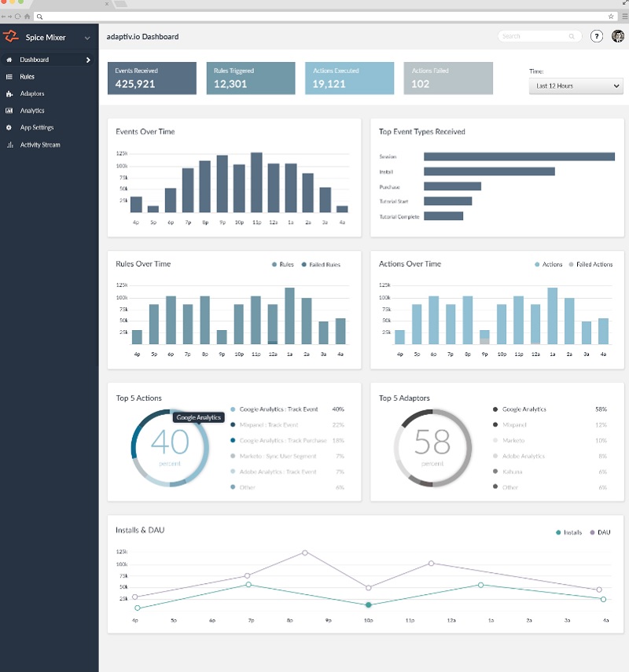The image size is (629, 672).
Task: Click the Tutorial Complete bar
Action: (x=443, y=216)
